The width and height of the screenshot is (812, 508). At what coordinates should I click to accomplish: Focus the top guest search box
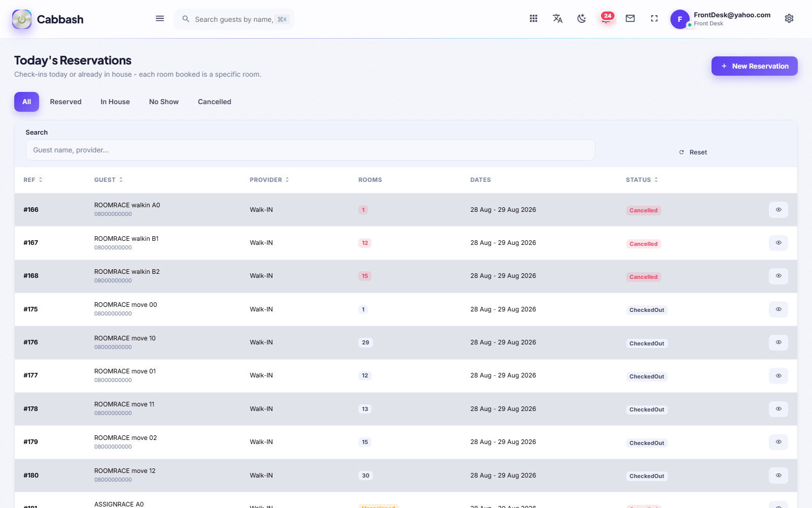pos(234,19)
